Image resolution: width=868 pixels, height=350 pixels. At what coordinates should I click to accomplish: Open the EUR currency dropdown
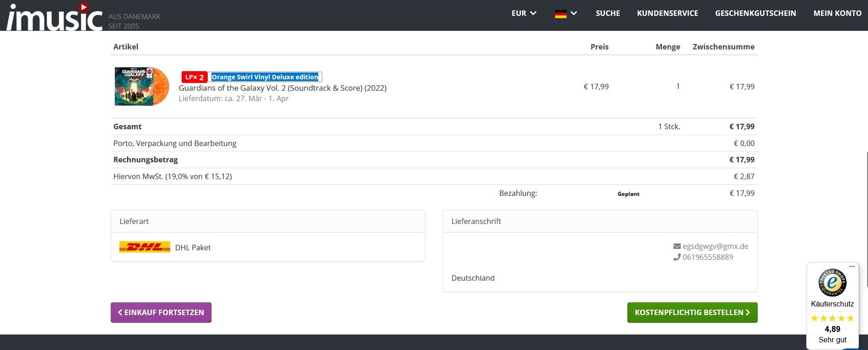pos(524,13)
